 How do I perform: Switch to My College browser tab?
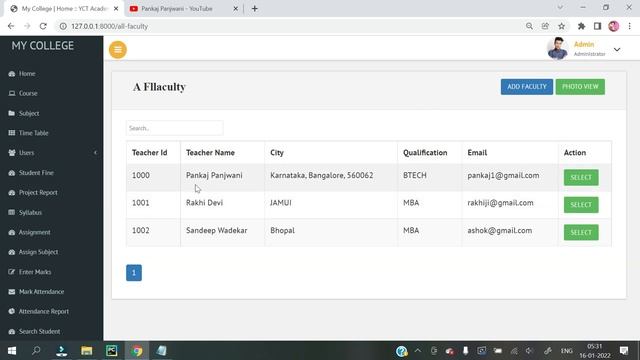pyautogui.click(x=63, y=9)
